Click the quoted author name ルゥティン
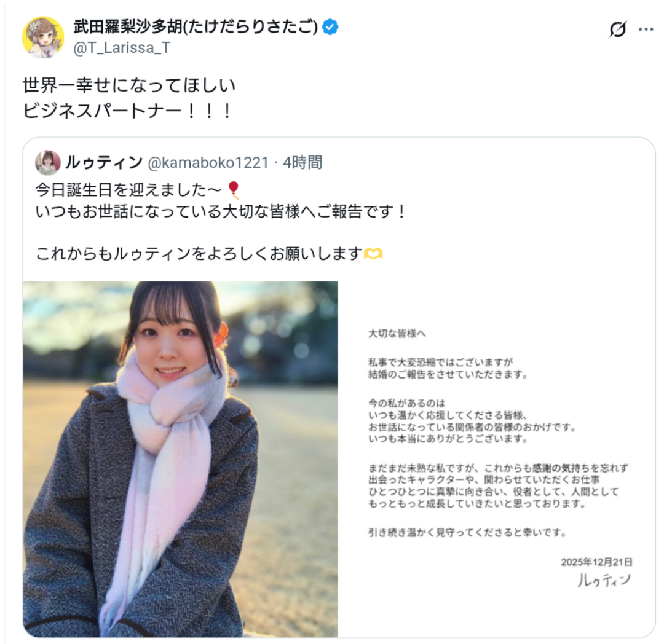Screen dimensions: 664x644 click(104, 162)
